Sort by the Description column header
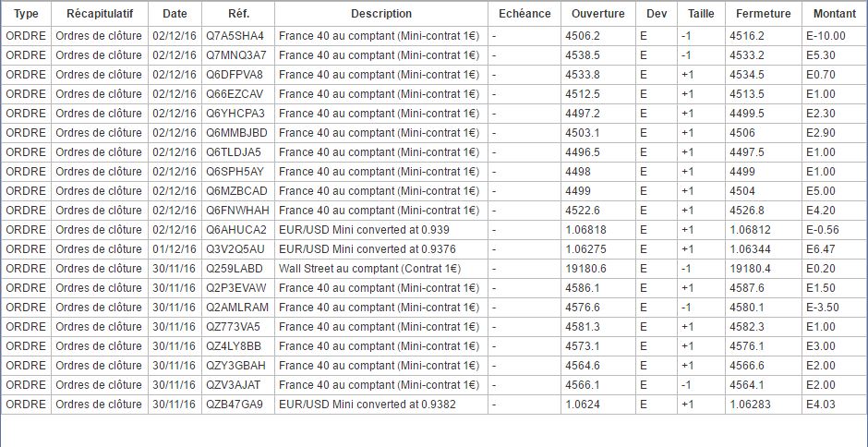Screen dimensions: 868x447 (x=381, y=14)
